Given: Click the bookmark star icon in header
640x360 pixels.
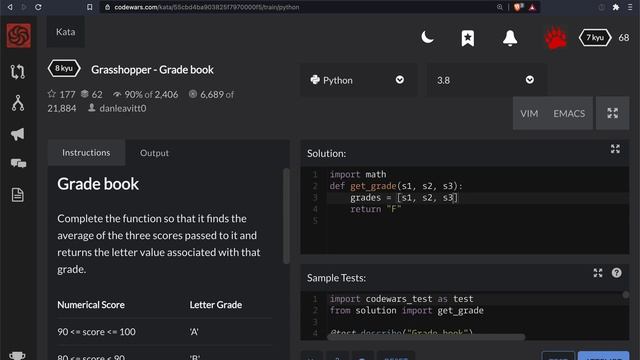Looking at the screenshot, I should click(x=468, y=38).
